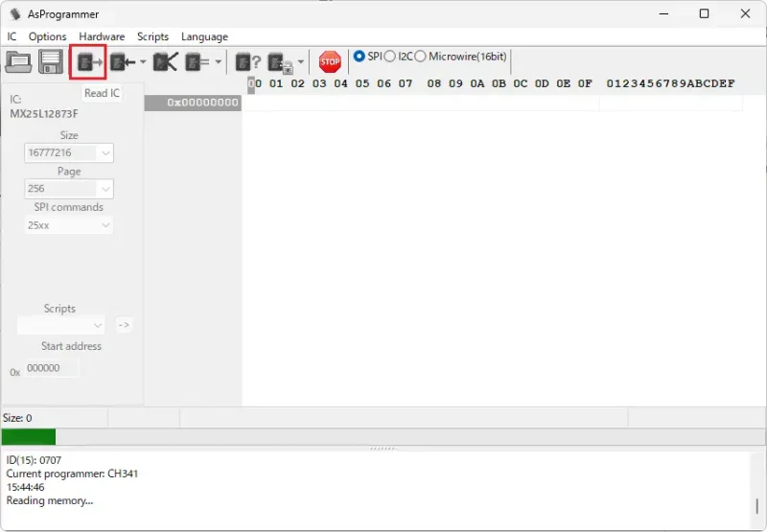Image resolution: width=767 pixels, height=532 pixels.
Task: Open the Scripts menu
Action: (152, 36)
